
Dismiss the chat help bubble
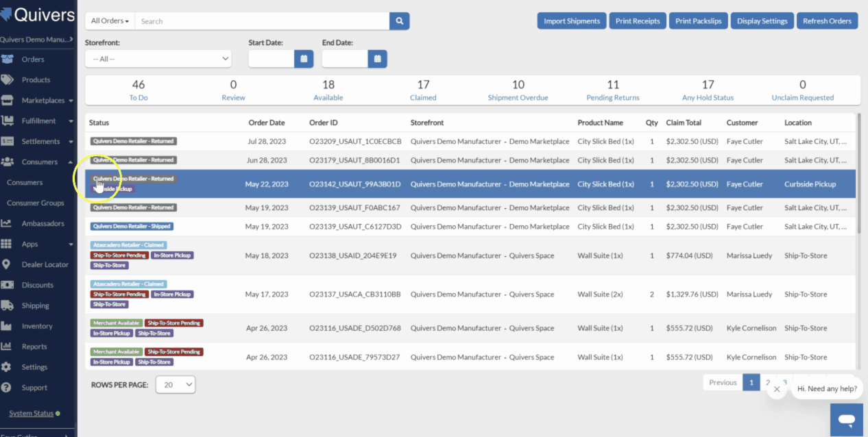776,389
